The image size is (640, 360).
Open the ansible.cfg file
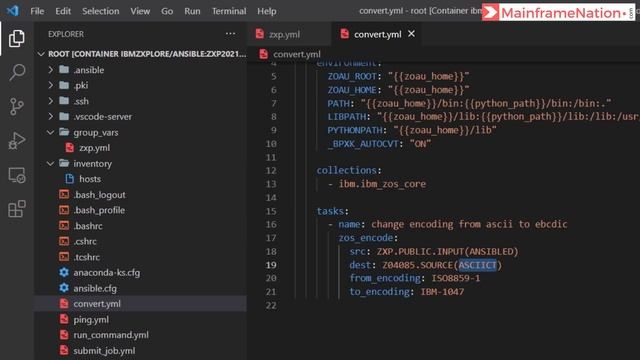pos(140,288)
